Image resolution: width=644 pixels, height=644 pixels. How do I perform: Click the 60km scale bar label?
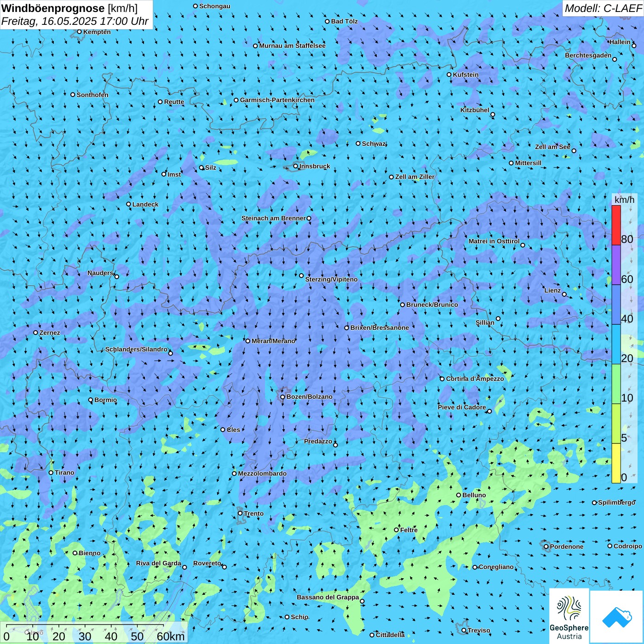coord(171,636)
